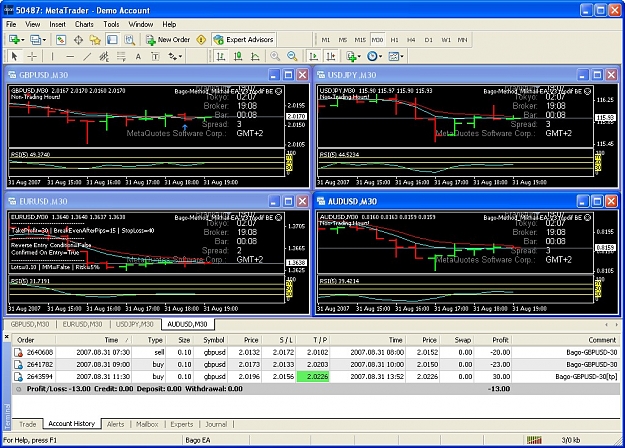Toggle Auto Scroll chart icon
Image resolution: width=625 pixels, height=448 pixels.
[x=314, y=57]
